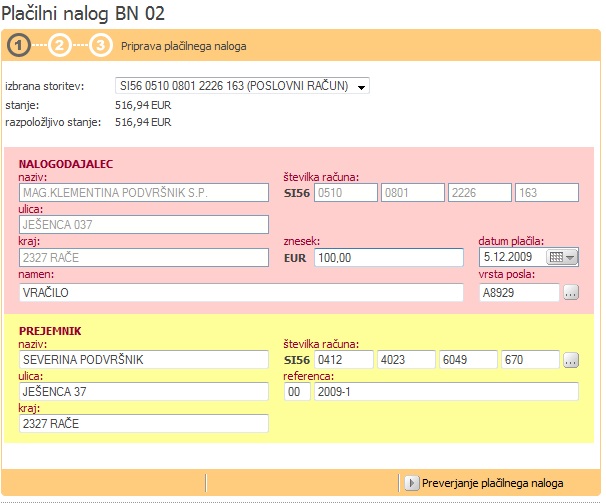Focus the namen field containing VRAČILO
Image resolution: width=606 pixels, height=504 pixels.
point(241,293)
